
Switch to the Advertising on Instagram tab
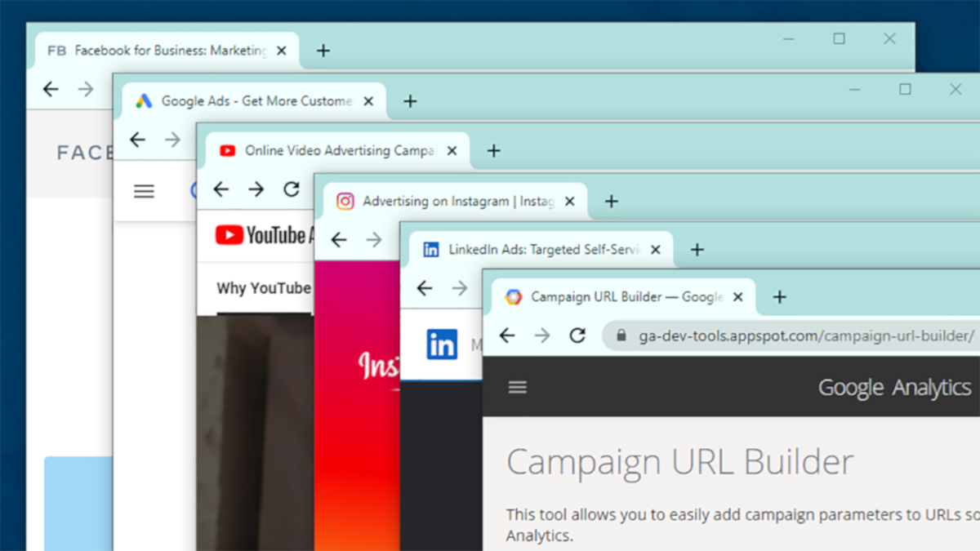(x=456, y=201)
